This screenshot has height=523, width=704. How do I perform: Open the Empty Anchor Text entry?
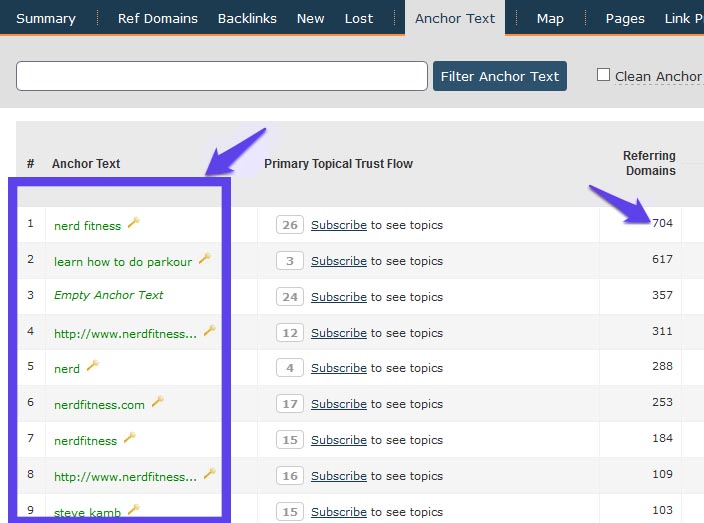pyautogui.click(x=109, y=295)
